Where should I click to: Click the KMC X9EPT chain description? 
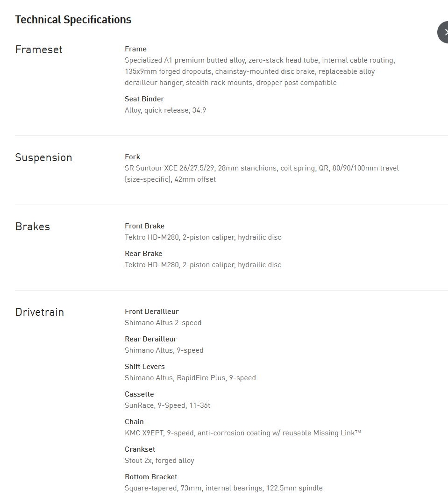[x=243, y=433]
